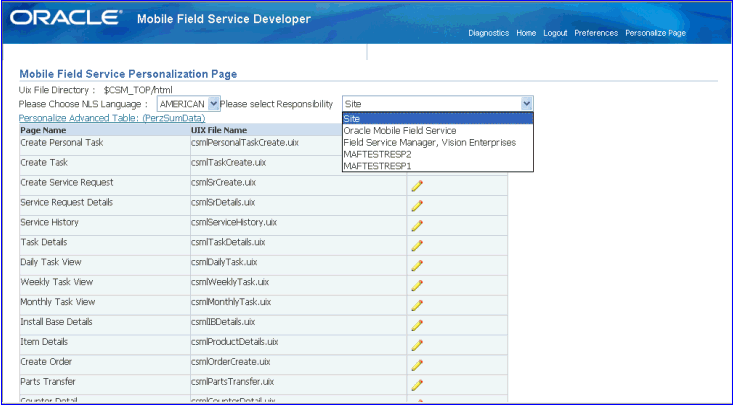Click the $CSM_TOP/html directory value
The image size is (734, 406).
tap(138, 90)
